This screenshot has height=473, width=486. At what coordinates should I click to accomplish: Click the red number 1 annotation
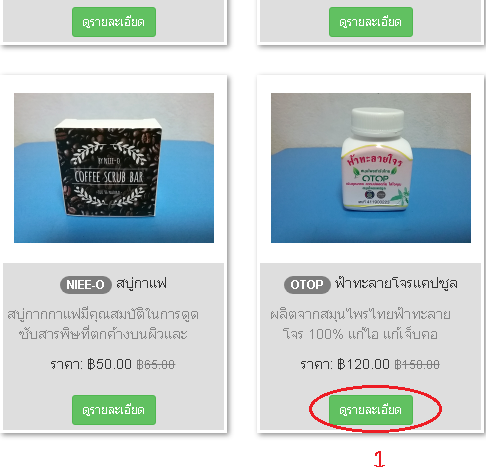(379, 459)
